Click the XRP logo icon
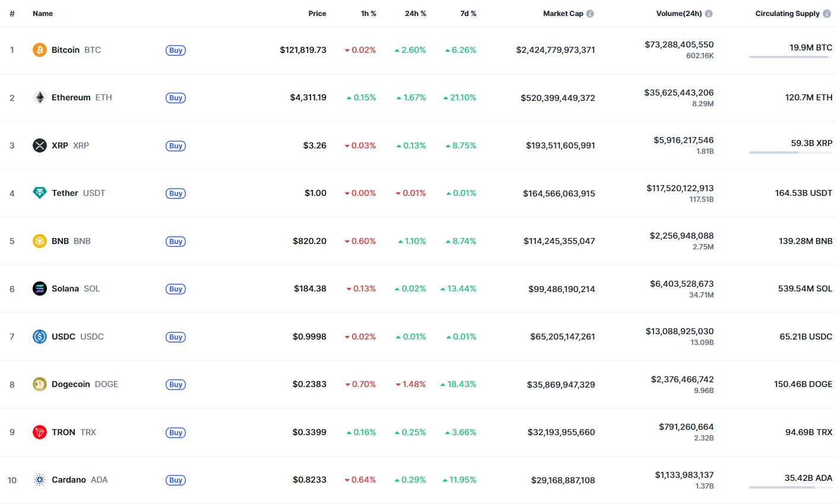The width and height of the screenshot is (837, 504). click(x=40, y=145)
